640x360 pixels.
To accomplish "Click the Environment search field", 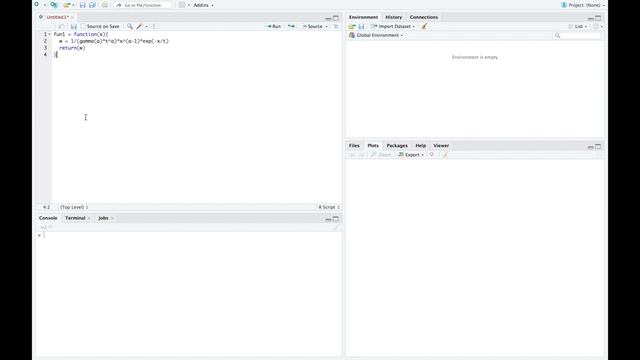I will pos(577,36).
